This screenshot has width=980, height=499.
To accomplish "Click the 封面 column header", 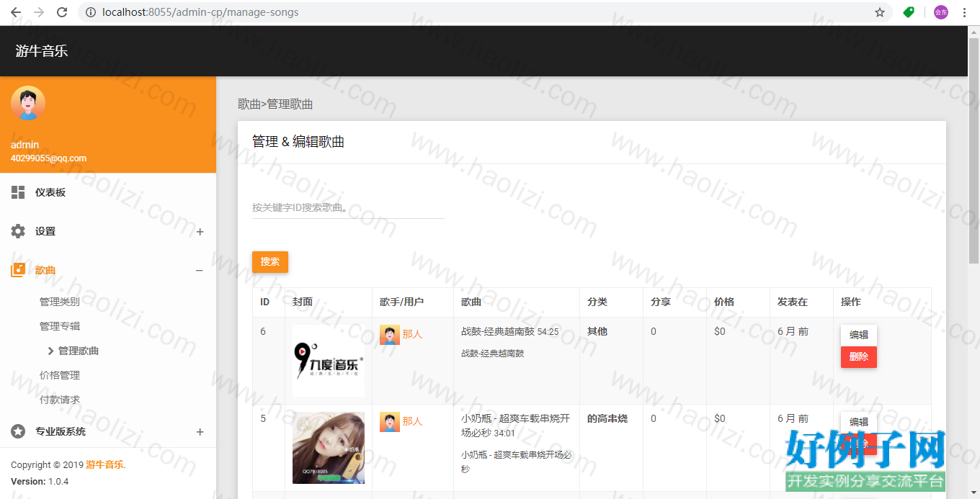I will point(303,302).
